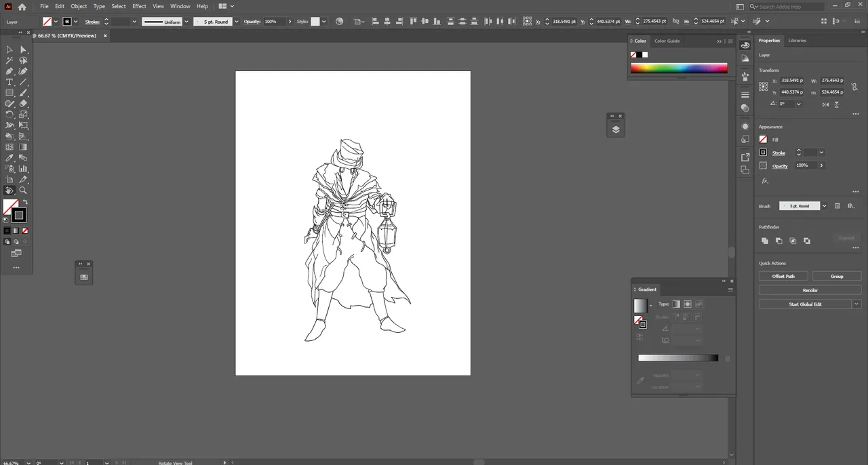Expand the Start Global Edit options arrow

856,304
